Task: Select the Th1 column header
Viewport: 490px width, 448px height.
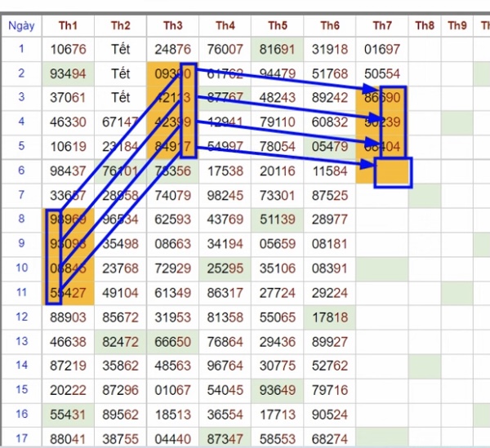Action: (x=68, y=25)
